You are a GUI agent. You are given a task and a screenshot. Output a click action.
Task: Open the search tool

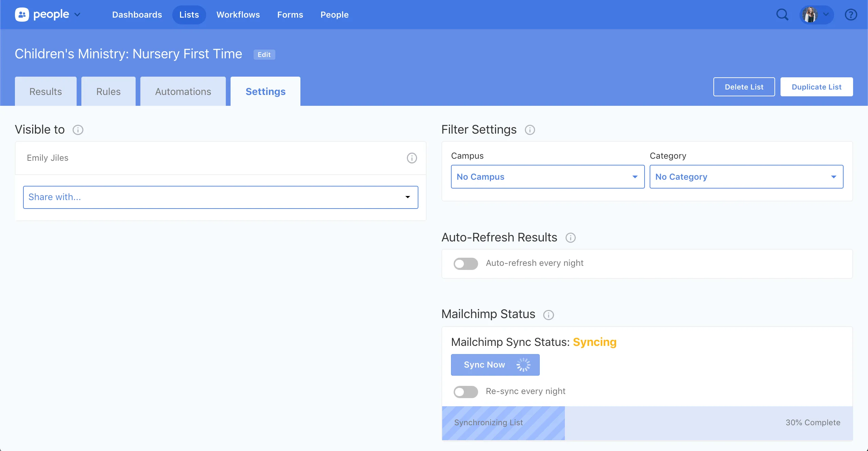point(782,15)
